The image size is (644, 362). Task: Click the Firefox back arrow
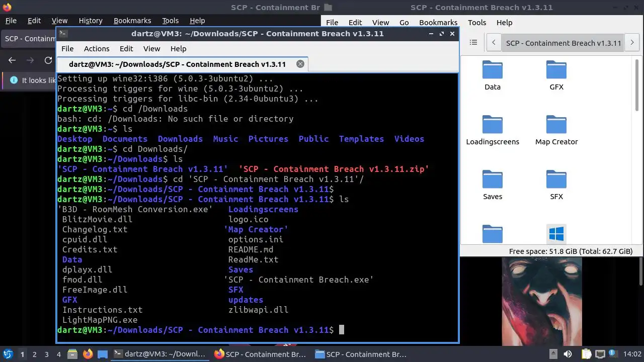12,60
